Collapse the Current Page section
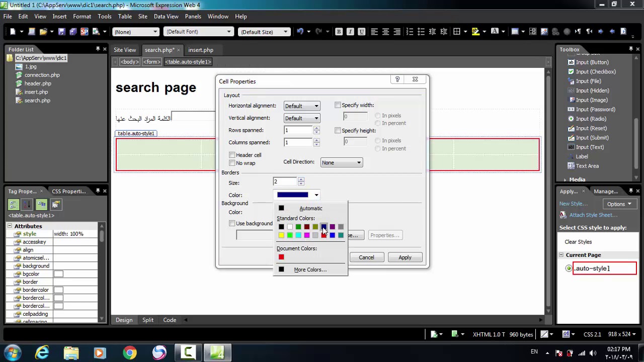Image resolution: width=644 pixels, height=362 pixels. click(x=561, y=255)
